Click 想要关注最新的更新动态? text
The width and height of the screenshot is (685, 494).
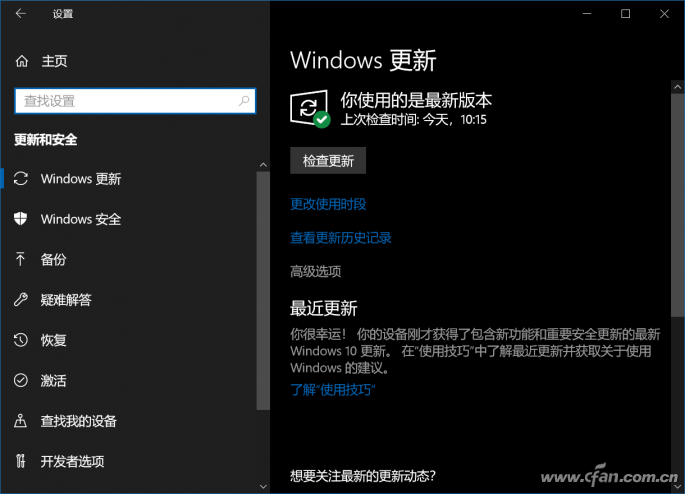363,476
